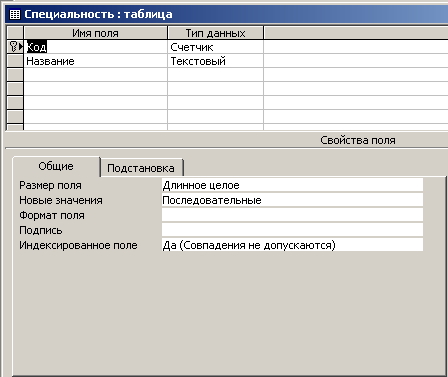
Task: Select the Код field name cell
Action: [x=95, y=47]
